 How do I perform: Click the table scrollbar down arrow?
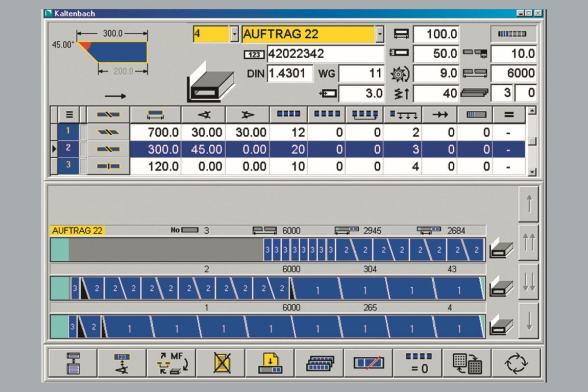coord(532,172)
